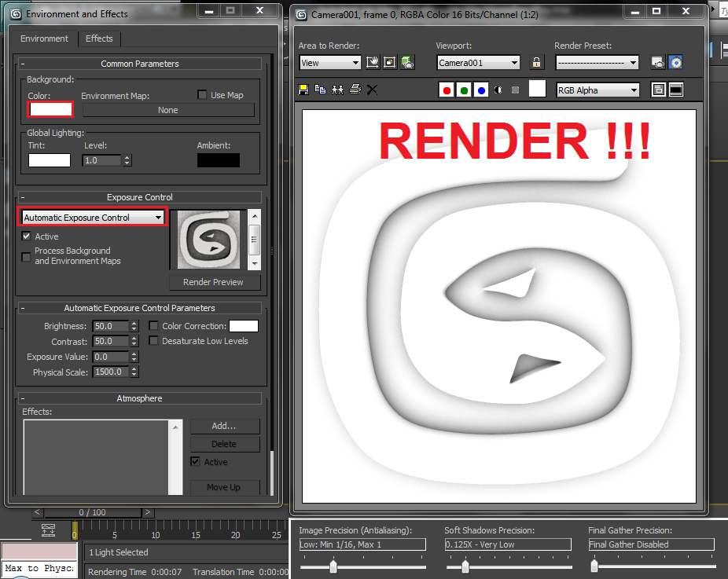The width and height of the screenshot is (728, 579).
Task: Click the exposure preview thumbnail
Action: point(209,240)
